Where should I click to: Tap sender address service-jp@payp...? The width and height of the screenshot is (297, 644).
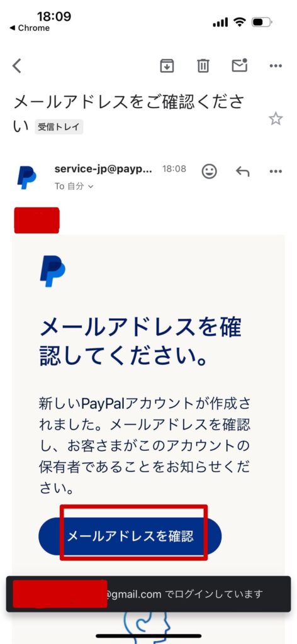pyautogui.click(x=103, y=169)
